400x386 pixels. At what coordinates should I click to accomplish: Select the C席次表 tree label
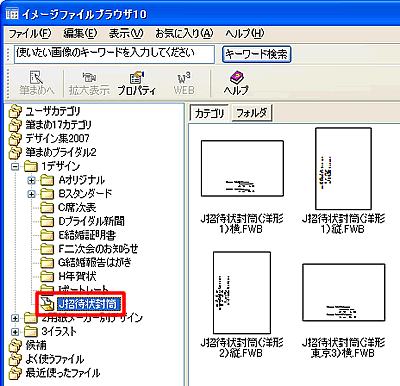(77, 207)
